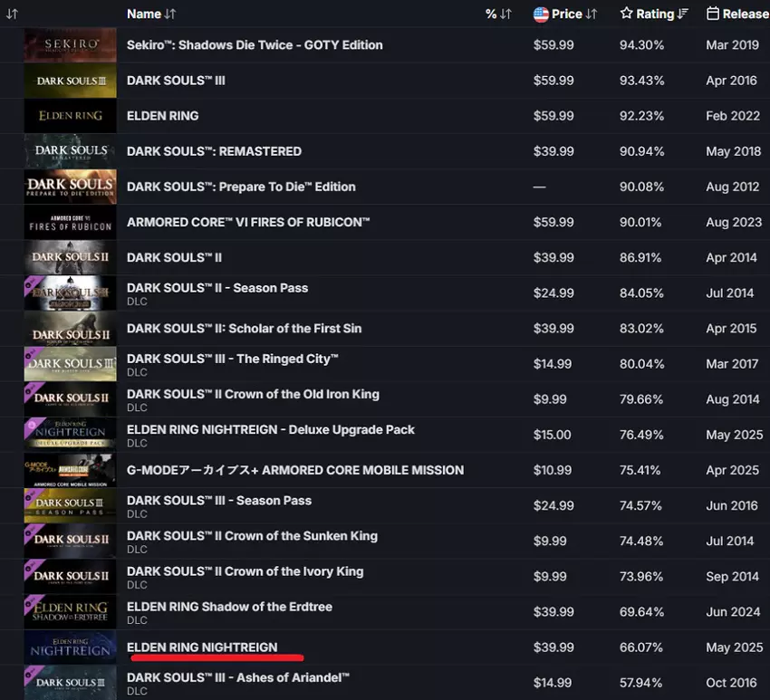Select Sekiro: Shadows Die Twice GOTY Edition title

click(x=255, y=45)
